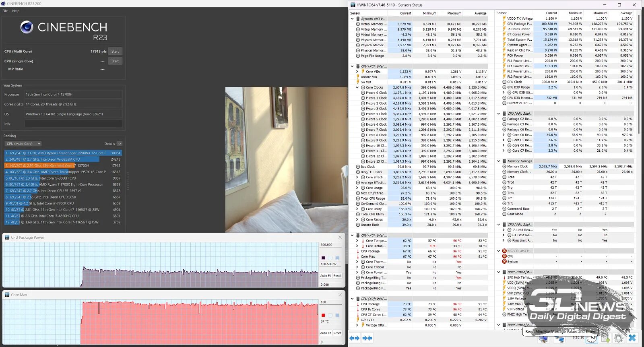
Task: Click the light blue swatch in Core Max graph
Action: (337, 315)
